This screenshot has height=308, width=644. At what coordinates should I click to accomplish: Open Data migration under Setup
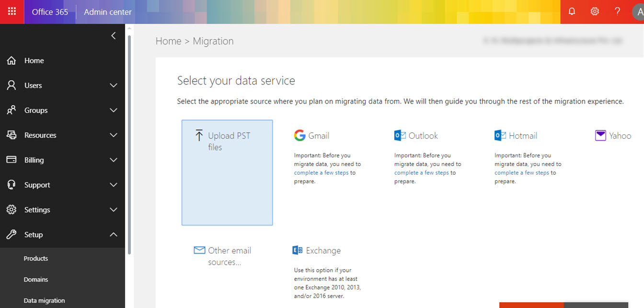44,301
